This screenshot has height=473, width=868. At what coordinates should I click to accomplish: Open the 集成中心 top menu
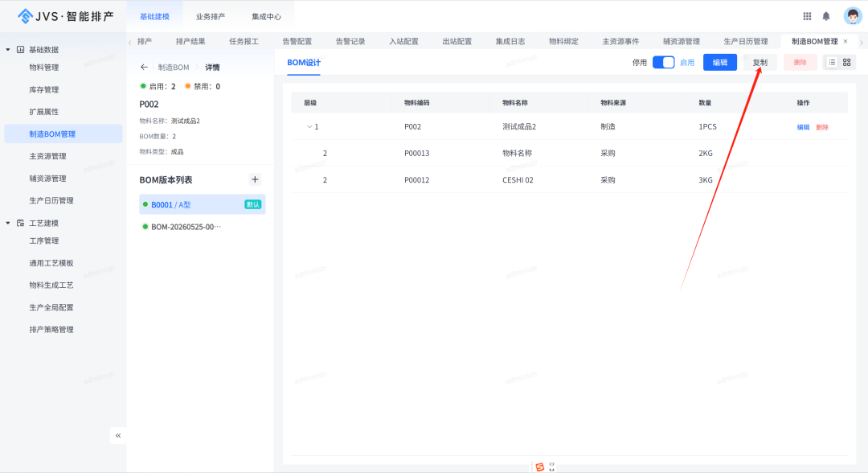coord(266,17)
